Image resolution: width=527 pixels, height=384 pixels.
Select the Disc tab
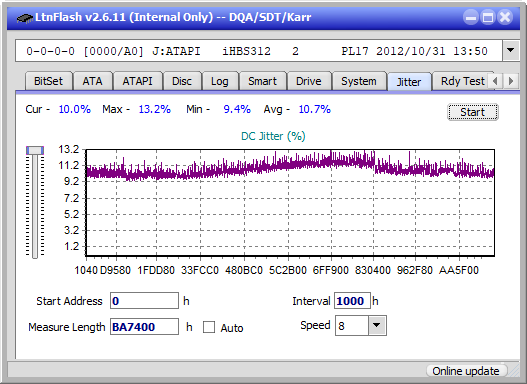(182, 81)
